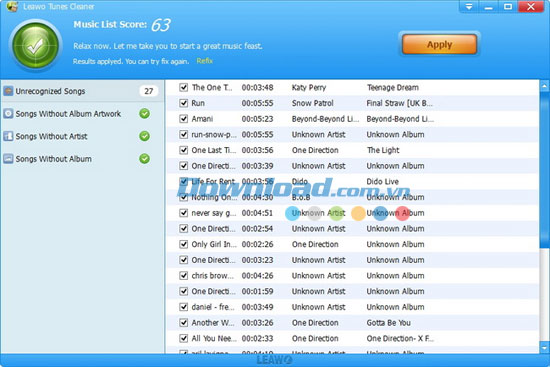
Task: Open the title bar dropdown menu
Action: (x=469, y=6)
